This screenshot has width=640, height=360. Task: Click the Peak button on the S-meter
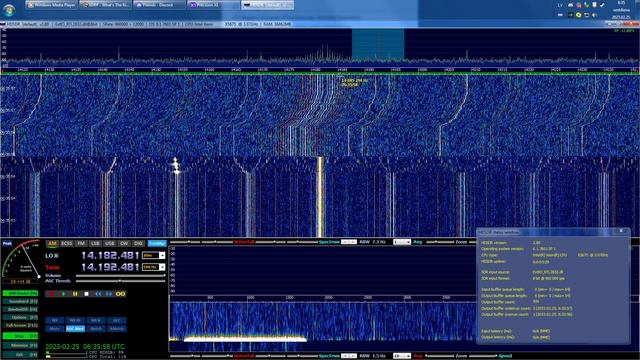(7, 244)
